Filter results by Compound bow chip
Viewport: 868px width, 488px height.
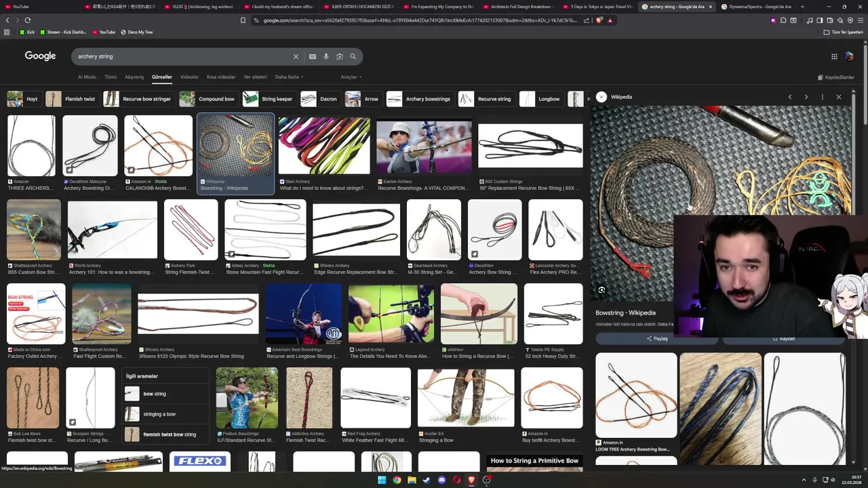(208, 99)
